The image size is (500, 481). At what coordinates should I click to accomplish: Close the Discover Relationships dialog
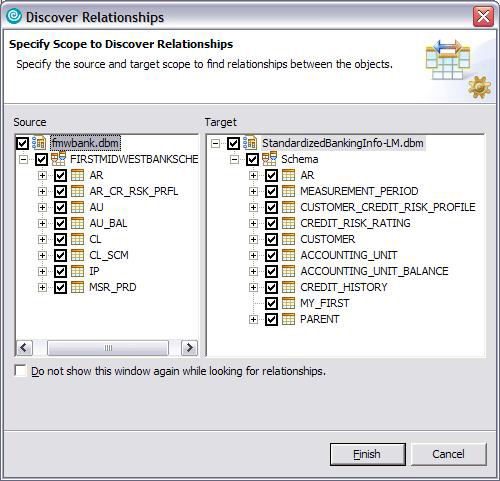click(483, 16)
